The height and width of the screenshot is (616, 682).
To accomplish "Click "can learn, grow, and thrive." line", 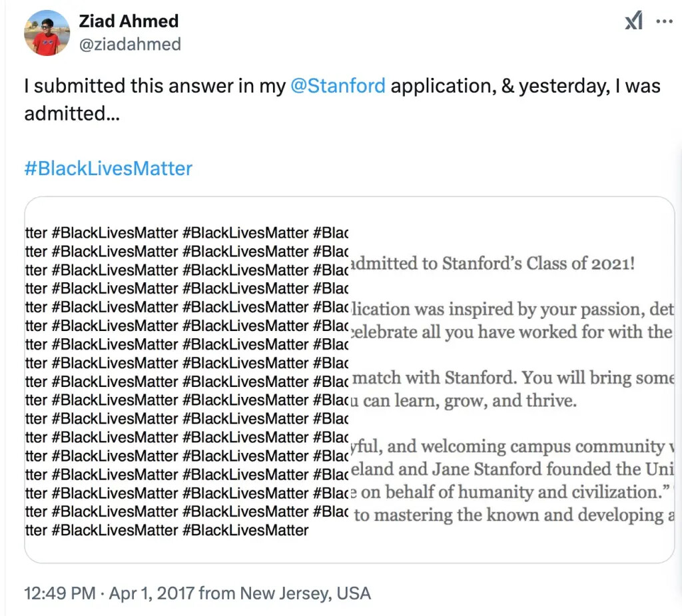I will [x=464, y=400].
